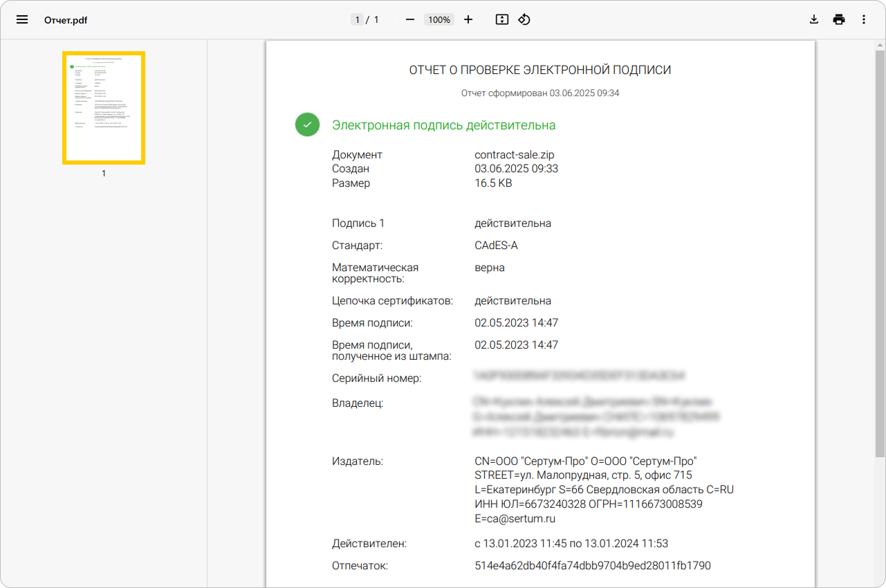886x588 pixels.
Task: Click the green text Электронная подпись действительна
Action: point(443,125)
